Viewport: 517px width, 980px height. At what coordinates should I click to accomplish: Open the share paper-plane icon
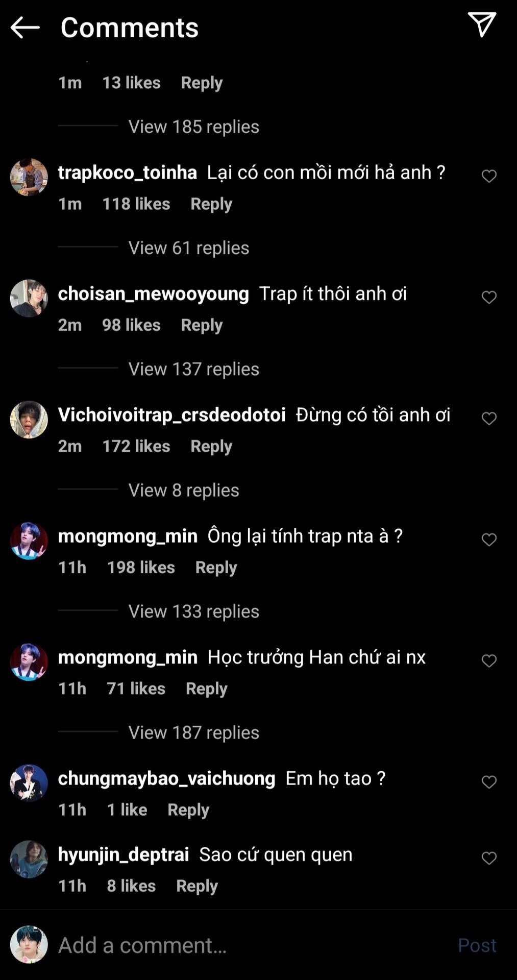pyautogui.click(x=481, y=24)
